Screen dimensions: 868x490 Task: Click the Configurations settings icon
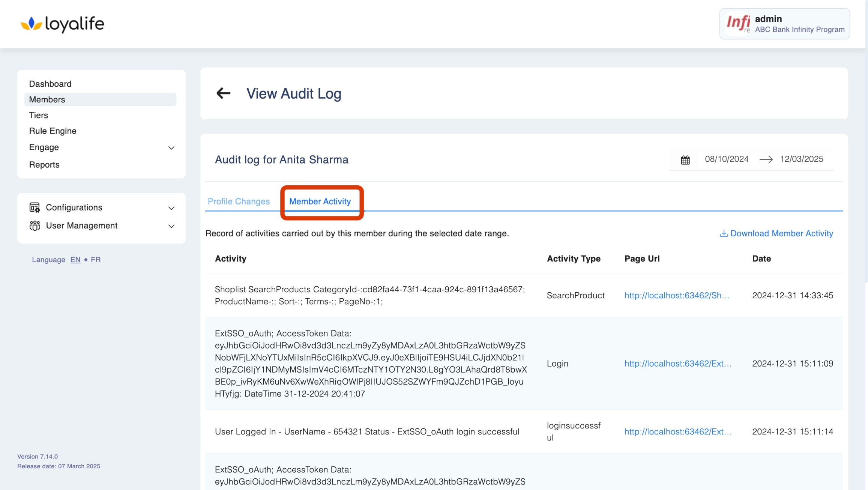click(35, 207)
